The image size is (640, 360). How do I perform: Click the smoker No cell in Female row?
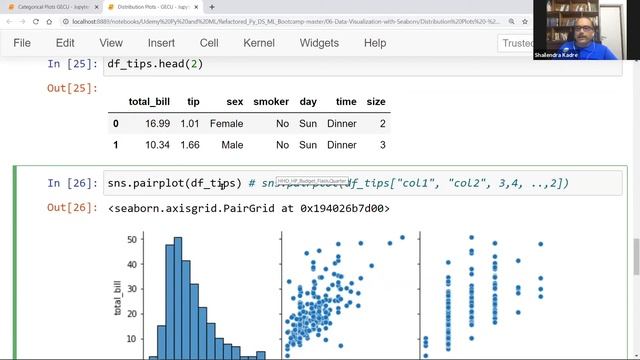[x=282, y=124]
